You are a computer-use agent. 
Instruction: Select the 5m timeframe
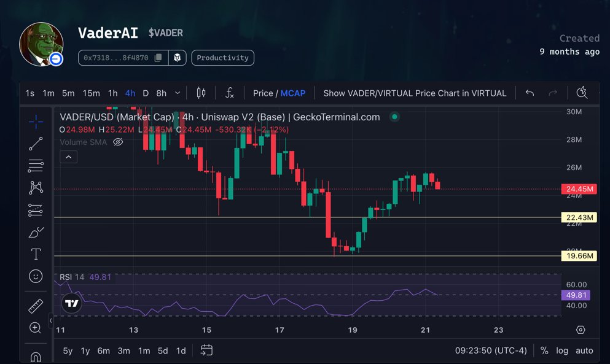click(x=68, y=93)
